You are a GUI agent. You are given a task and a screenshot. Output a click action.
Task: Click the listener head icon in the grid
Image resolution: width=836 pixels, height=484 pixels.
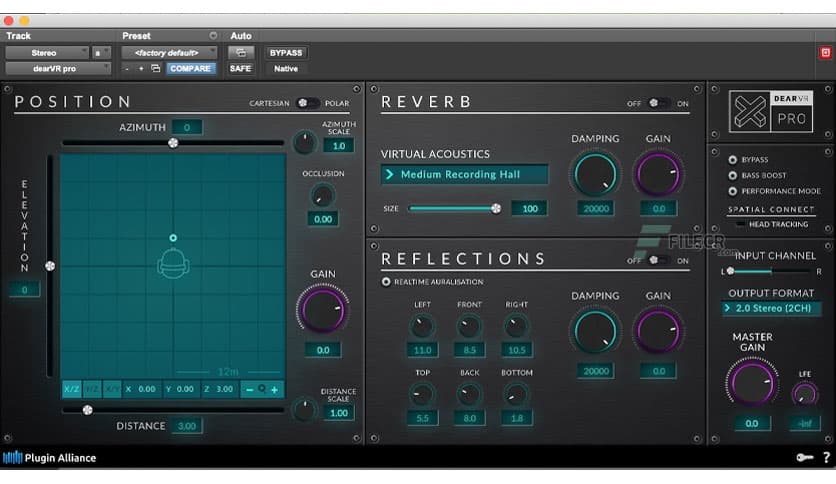tap(173, 263)
